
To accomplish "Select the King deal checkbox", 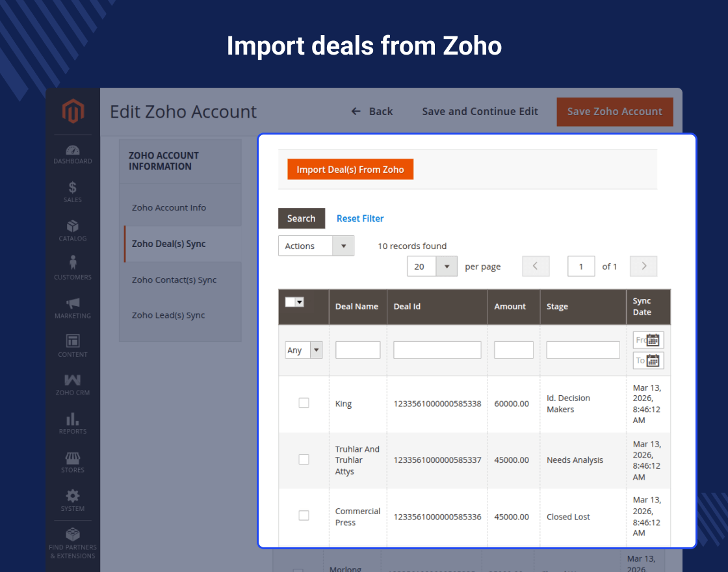I will tap(304, 402).
